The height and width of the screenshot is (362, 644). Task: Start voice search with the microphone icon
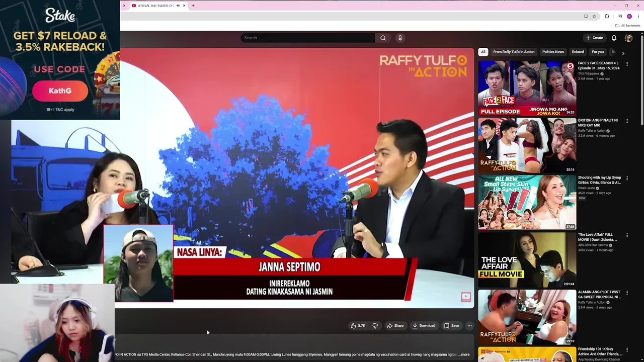pyautogui.click(x=400, y=38)
